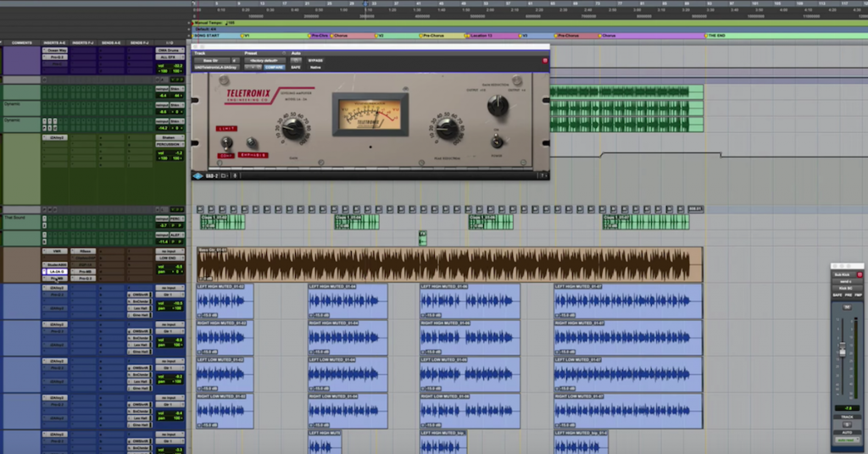Jump to THE END marker
Image resolution: width=868 pixels, height=454 pixels.
tap(715, 36)
